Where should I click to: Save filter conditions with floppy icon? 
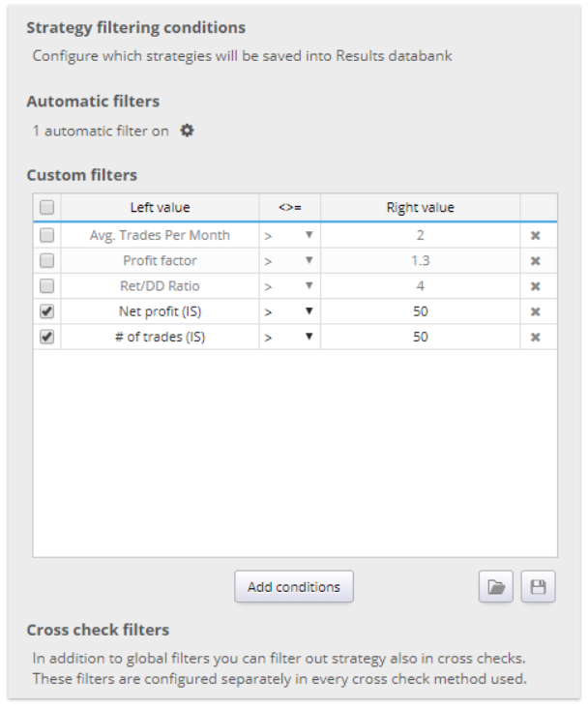click(538, 587)
